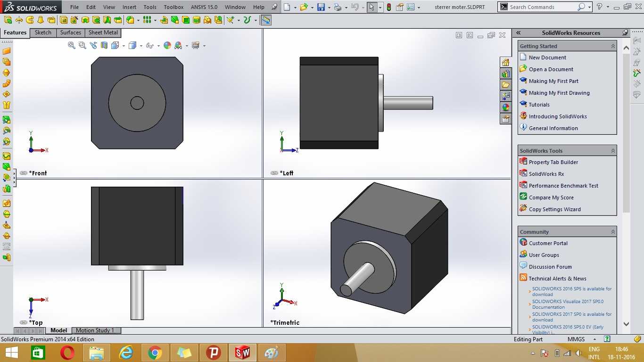
Task: Open the Help question mark dropdown arrow
Action: coord(607,7)
